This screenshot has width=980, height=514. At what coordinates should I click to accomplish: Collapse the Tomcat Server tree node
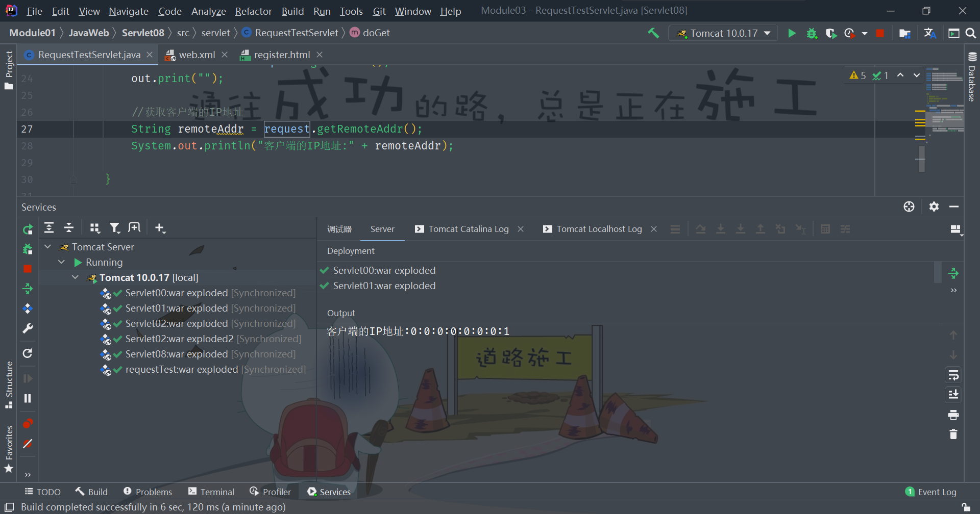48,247
